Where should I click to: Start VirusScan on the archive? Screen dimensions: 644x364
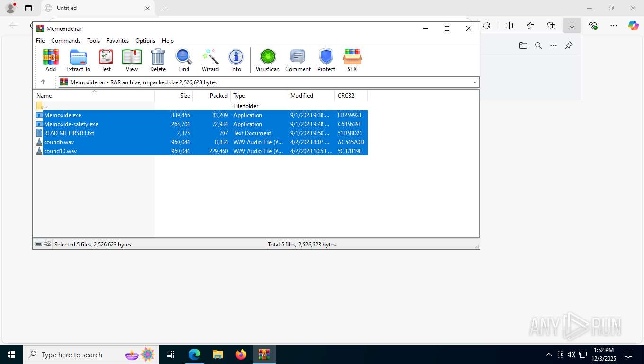(268, 60)
